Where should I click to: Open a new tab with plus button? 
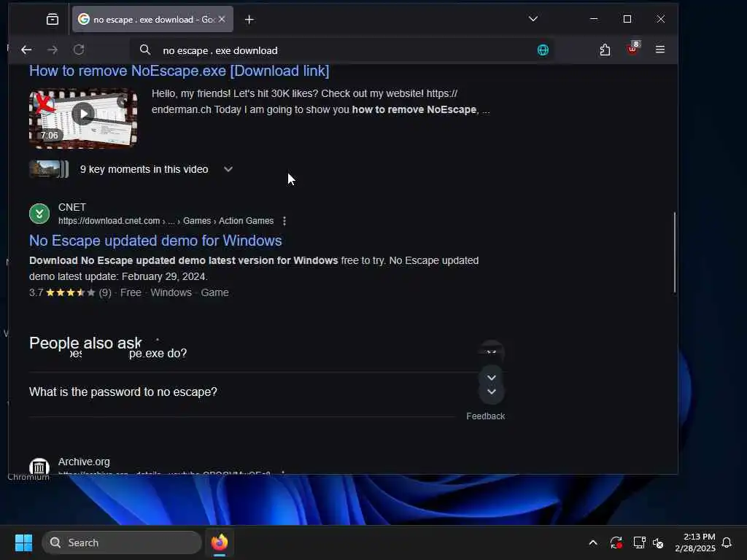tap(249, 20)
